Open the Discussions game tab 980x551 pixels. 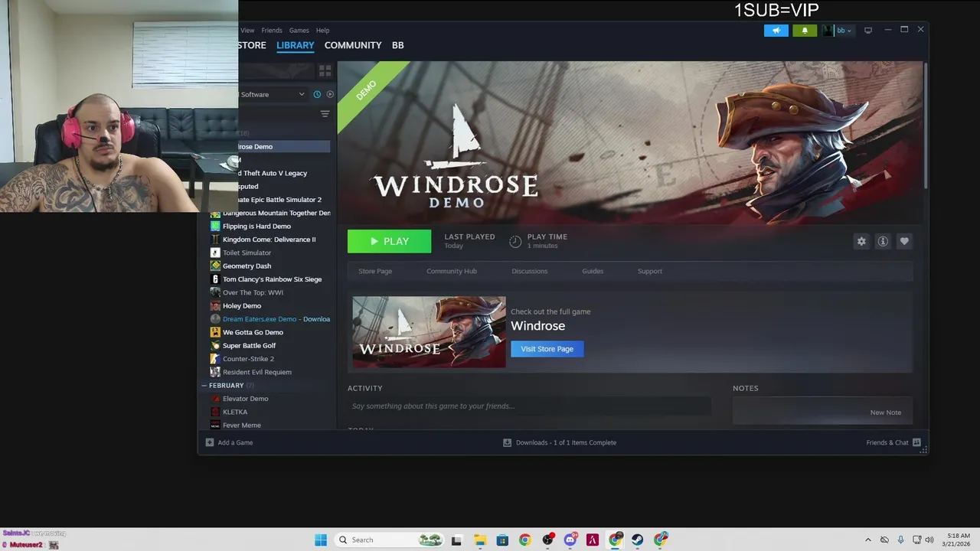[x=530, y=271]
